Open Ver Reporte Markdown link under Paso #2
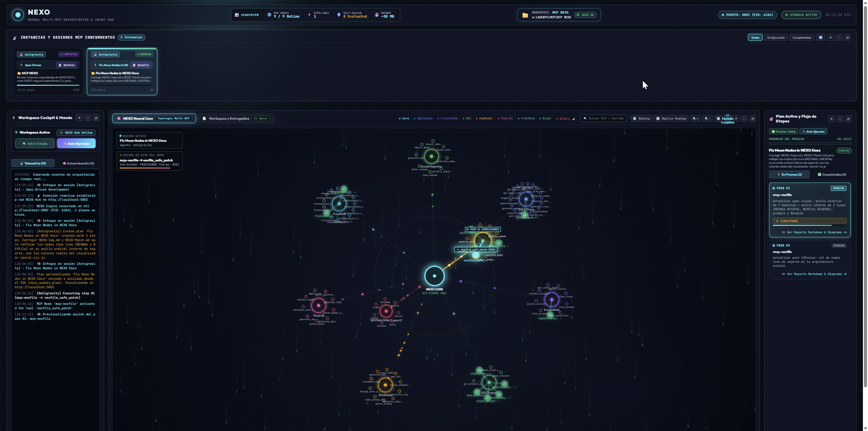This screenshot has width=868, height=431. (814, 274)
